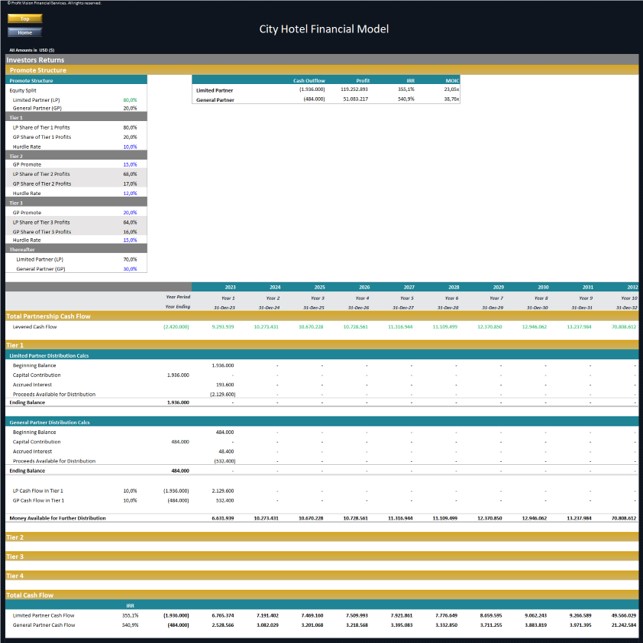Click General Partner MOIC value 38,70x
Viewport: 643px width, 643px height.
tap(451, 99)
